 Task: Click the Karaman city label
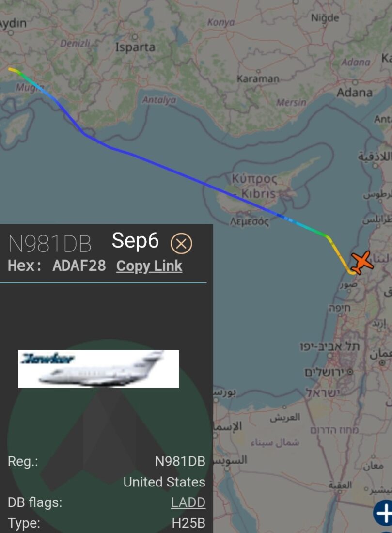[258, 79]
